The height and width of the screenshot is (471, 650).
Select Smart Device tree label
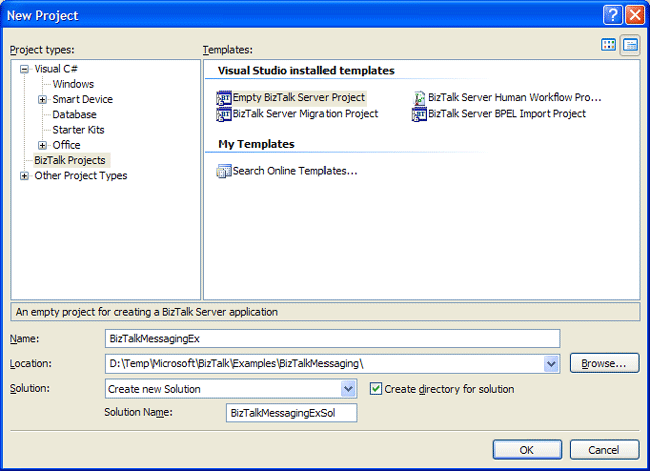[82, 100]
